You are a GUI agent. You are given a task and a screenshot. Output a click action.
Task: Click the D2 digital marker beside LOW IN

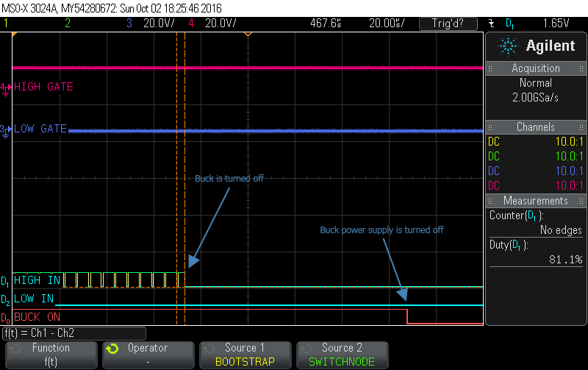[6, 299]
